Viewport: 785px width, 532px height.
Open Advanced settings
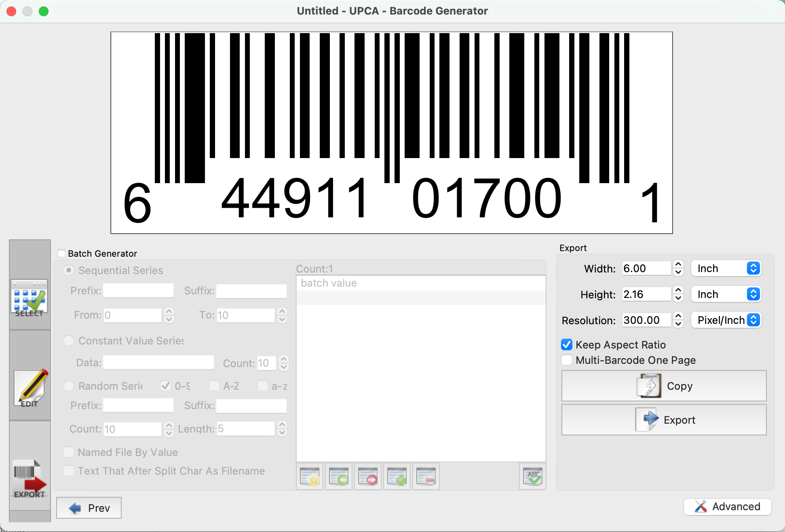tap(727, 507)
